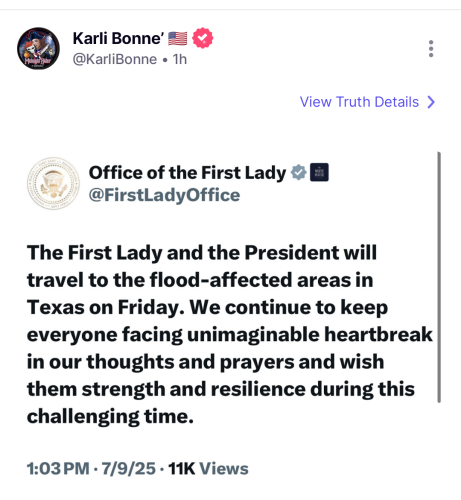Screen dimensions: 461x500
Task: Click the quoted tweet text about Texas floods
Action: click(230, 334)
